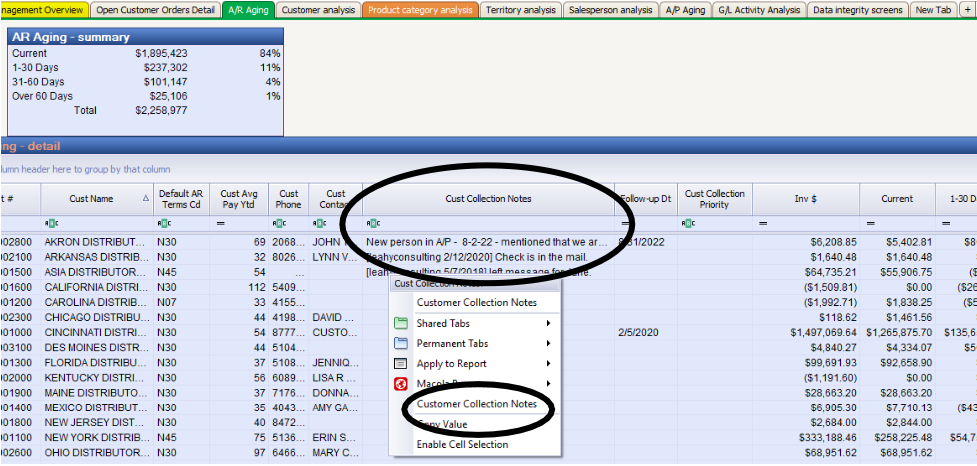Open the New Tab tab

tap(933, 10)
